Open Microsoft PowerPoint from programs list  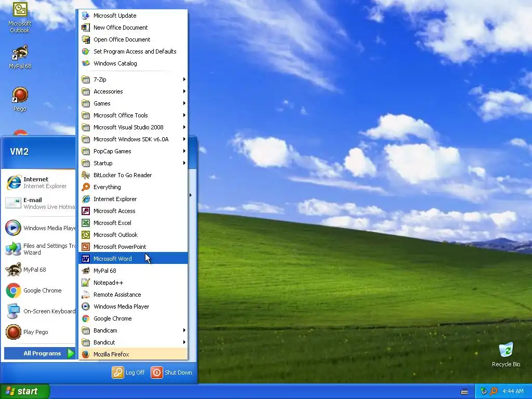[133, 247]
